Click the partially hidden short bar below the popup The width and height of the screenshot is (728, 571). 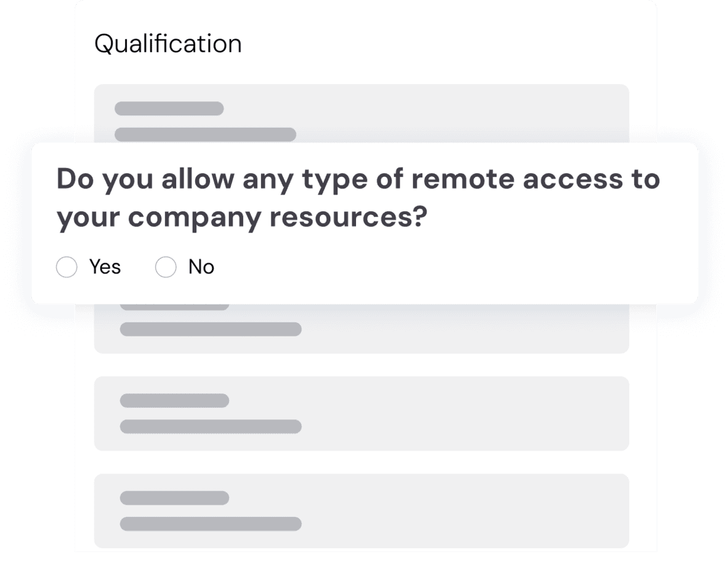[174, 306]
